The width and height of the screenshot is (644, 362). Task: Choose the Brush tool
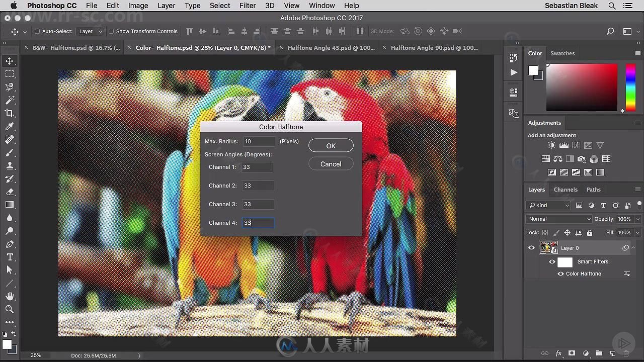pyautogui.click(x=10, y=152)
